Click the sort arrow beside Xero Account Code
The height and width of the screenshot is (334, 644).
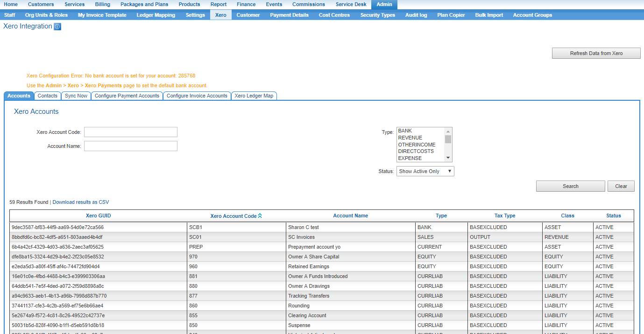coord(260,216)
